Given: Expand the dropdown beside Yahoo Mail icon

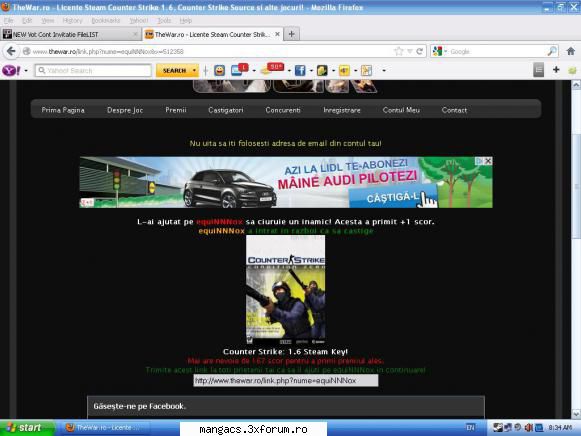Looking at the screenshot, I should coord(254,70).
